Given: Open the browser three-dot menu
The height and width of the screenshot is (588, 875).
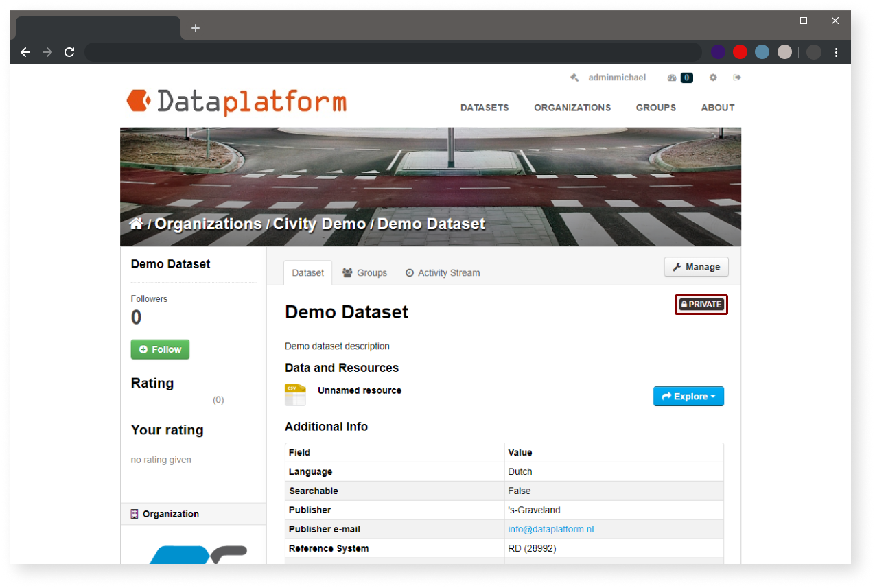Looking at the screenshot, I should click(x=836, y=52).
